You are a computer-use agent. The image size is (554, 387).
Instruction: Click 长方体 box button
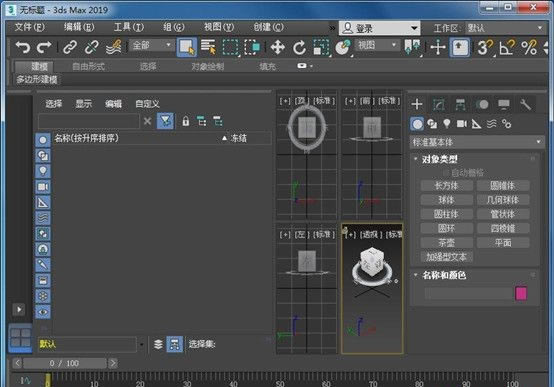[447, 186]
